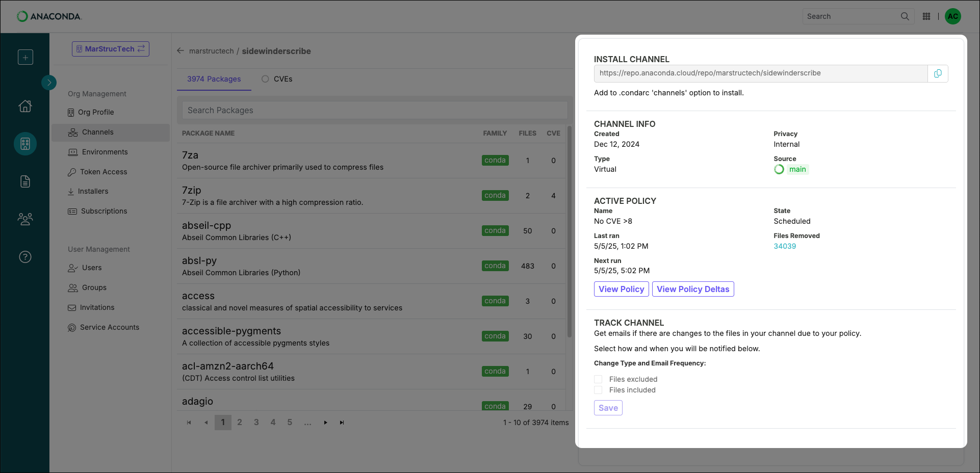Click the conda badge for 7zip
The image size is (980, 473).
pyautogui.click(x=495, y=195)
